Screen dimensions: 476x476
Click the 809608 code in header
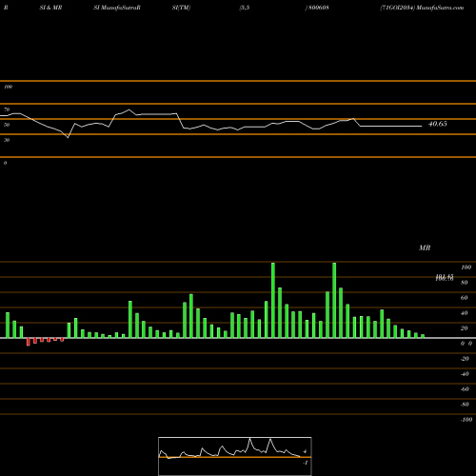click(x=318, y=8)
